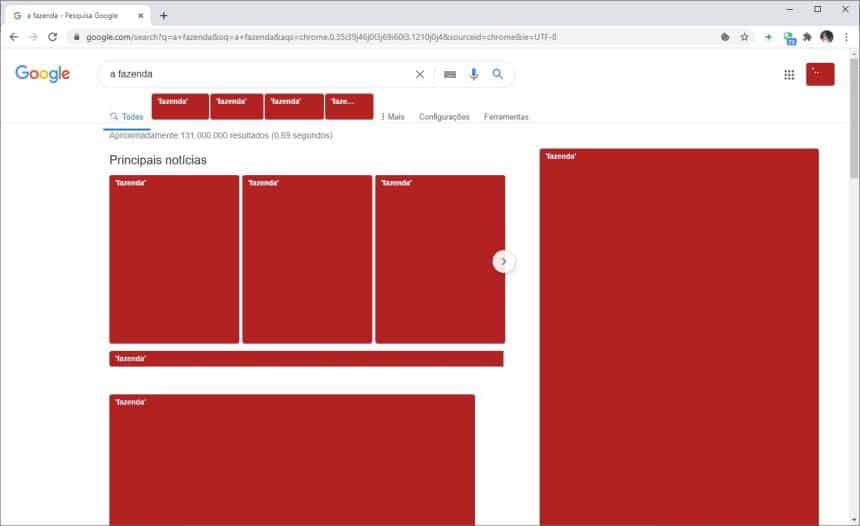Open the Mais search options menu

(393, 117)
